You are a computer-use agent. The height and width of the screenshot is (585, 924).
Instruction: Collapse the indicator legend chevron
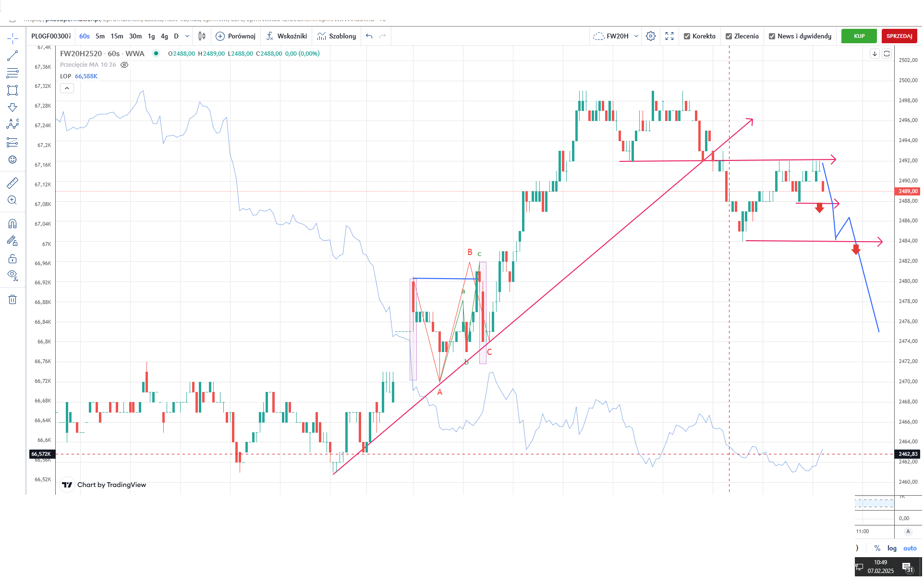pos(67,88)
